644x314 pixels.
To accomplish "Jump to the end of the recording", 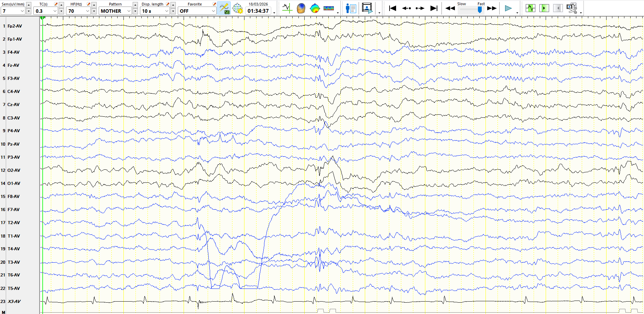I will (x=434, y=8).
